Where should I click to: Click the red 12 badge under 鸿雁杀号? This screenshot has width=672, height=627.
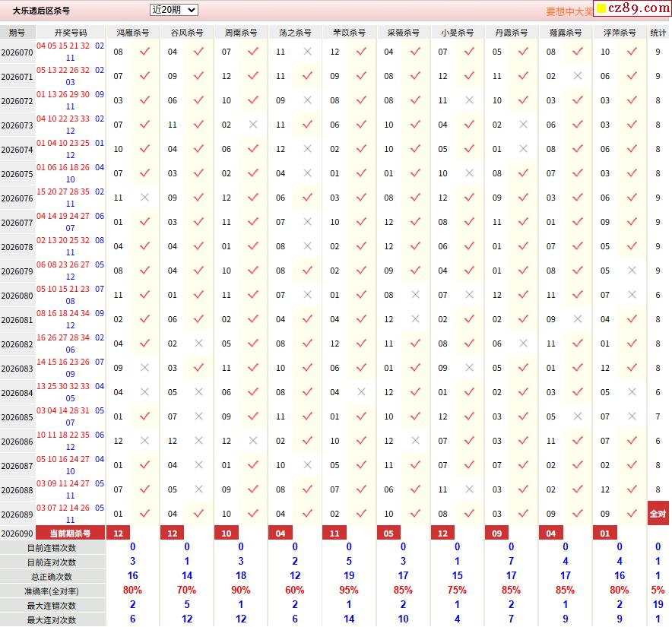pos(119,534)
